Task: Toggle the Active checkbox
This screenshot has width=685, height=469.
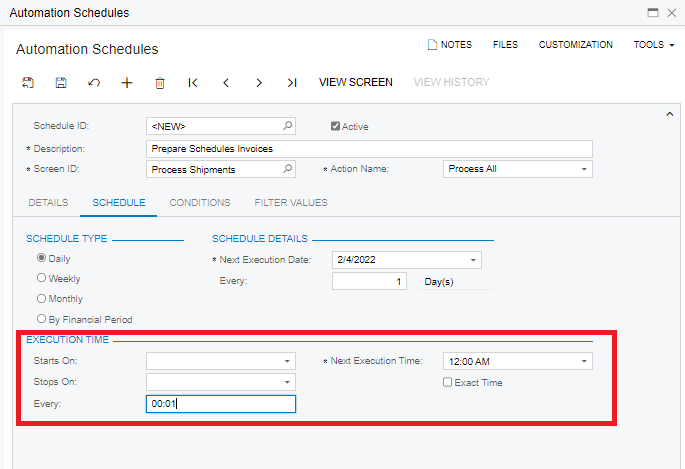Action: 335,126
